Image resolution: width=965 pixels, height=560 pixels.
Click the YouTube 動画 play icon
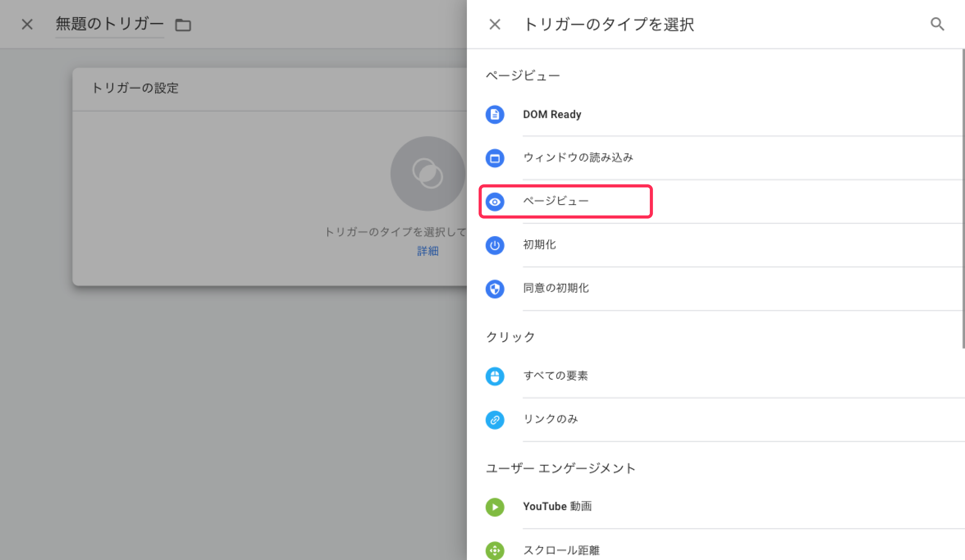point(495,507)
